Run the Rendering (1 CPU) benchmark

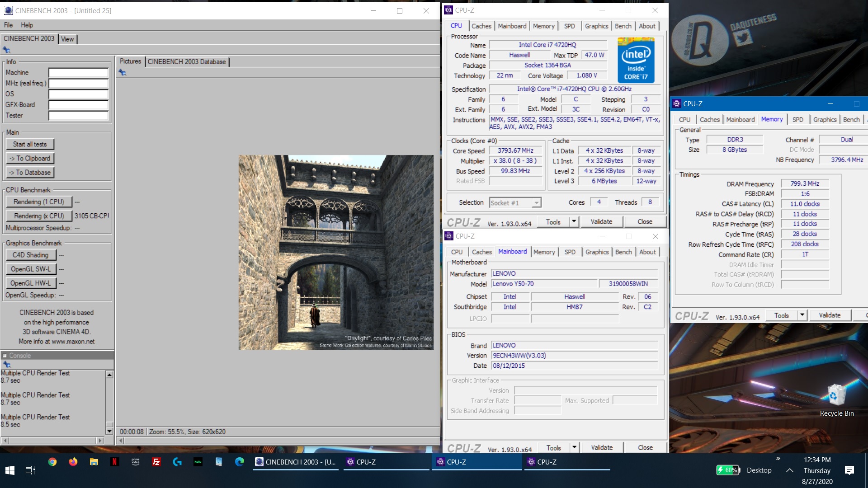click(x=39, y=202)
